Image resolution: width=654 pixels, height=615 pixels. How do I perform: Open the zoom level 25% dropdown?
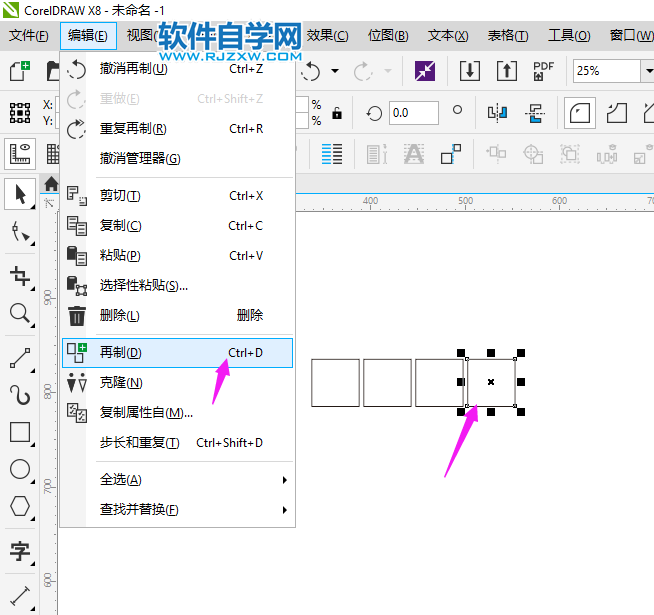pyautogui.click(x=649, y=71)
